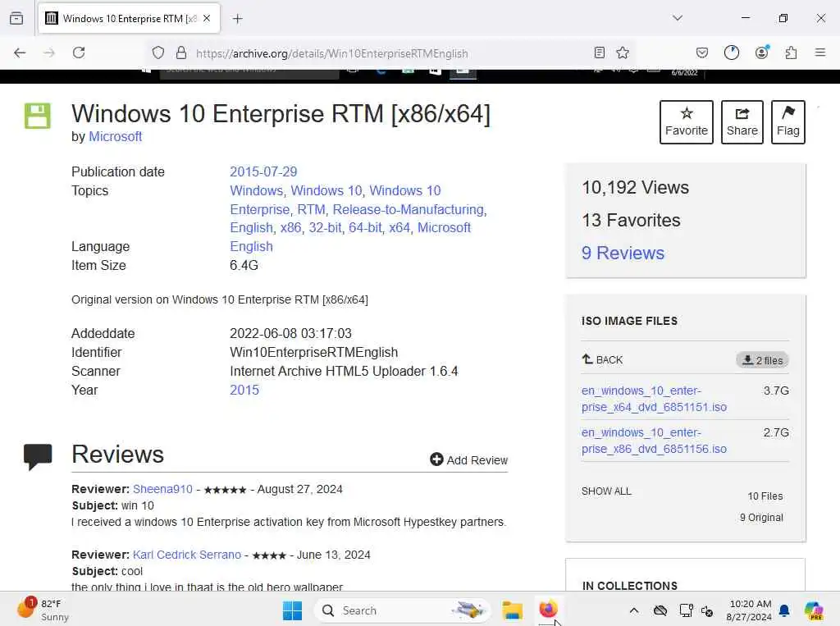Open the 32-bit topic link
This screenshot has height=626, width=840.
click(325, 228)
